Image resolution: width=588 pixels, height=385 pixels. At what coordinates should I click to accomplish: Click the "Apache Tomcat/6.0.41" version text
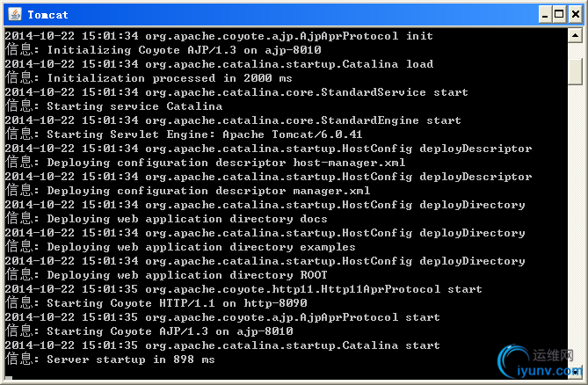click(293, 134)
